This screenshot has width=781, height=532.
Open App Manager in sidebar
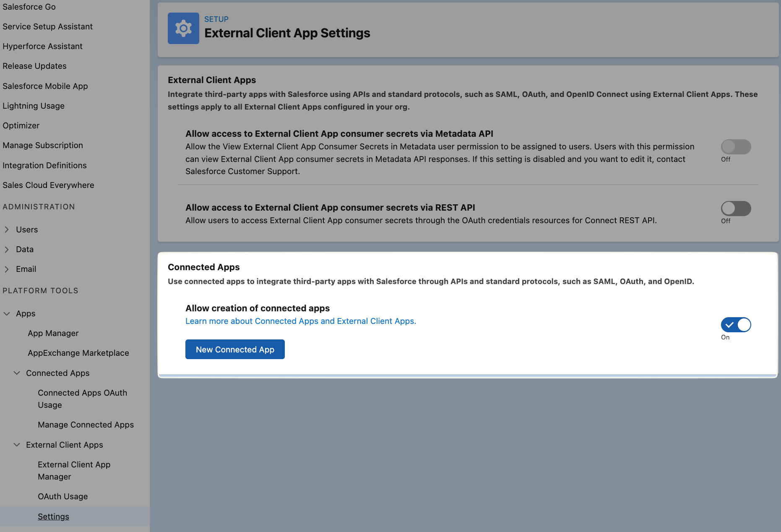53,333
